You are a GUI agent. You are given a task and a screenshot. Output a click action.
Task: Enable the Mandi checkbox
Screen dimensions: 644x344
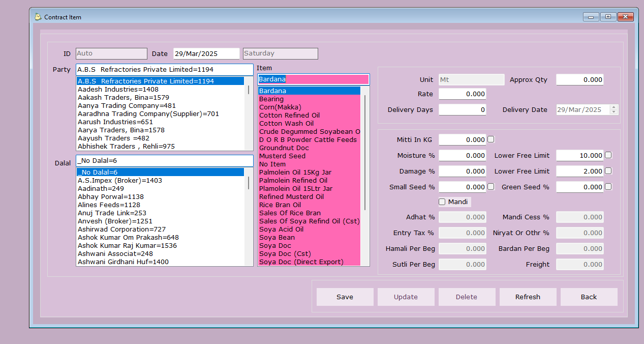[442, 202]
